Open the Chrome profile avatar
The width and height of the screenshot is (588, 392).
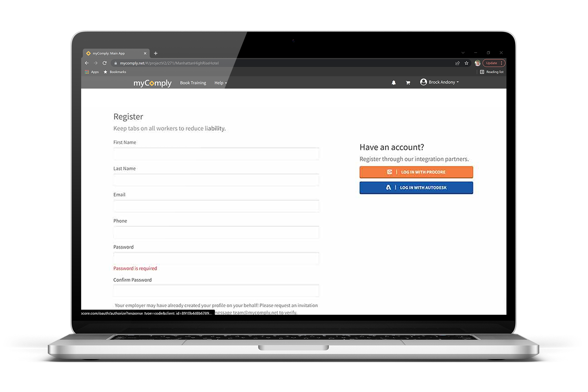pyautogui.click(x=477, y=63)
